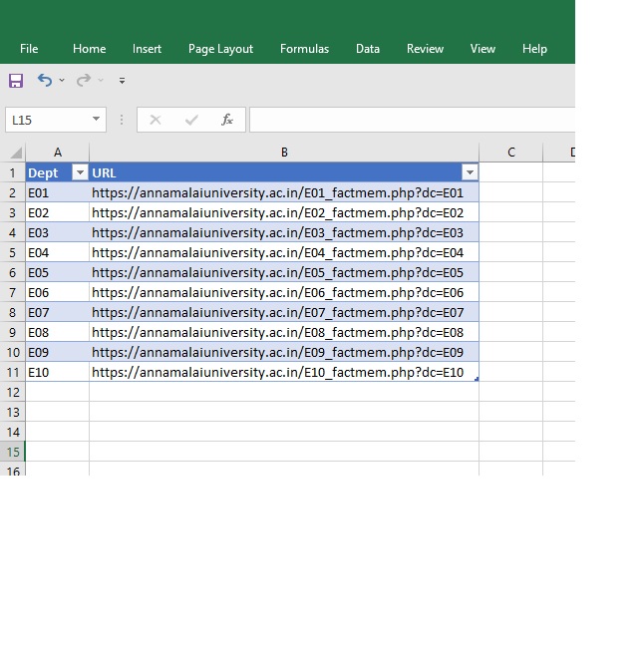This screenshot has height=647, width=644.
Task: Open the File menu tab
Action: (x=29, y=49)
